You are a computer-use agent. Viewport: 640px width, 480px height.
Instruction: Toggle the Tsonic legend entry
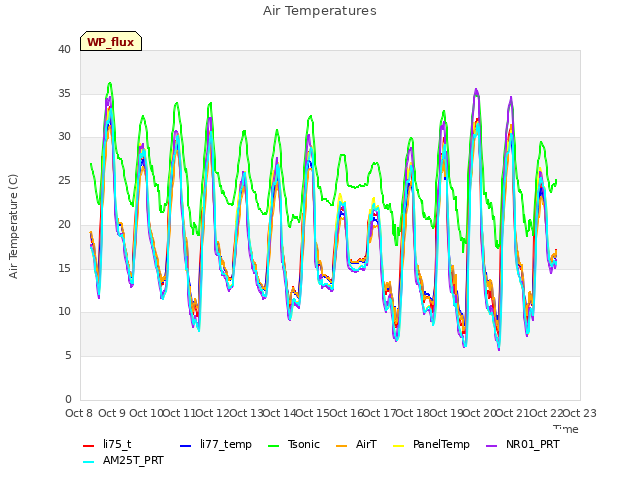coord(293,444)
